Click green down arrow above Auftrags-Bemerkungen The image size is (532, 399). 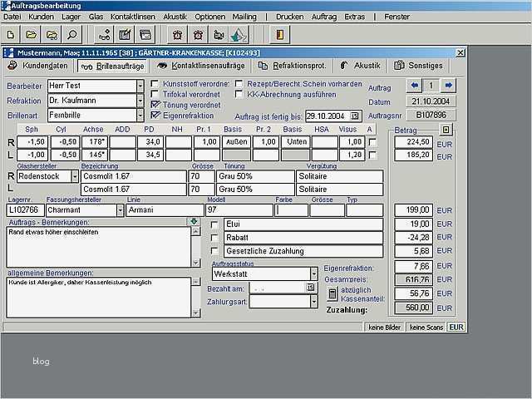click(194, 222)
